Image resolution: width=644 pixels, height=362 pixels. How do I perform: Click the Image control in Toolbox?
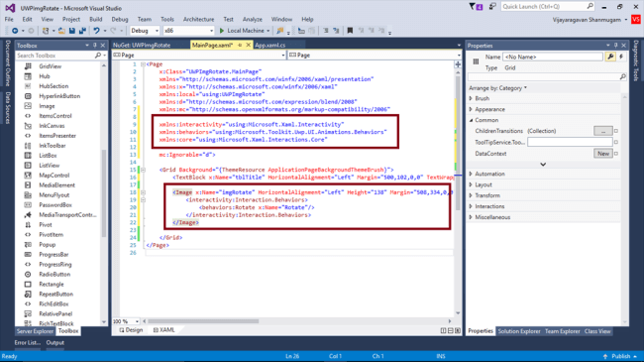(47, 106)
